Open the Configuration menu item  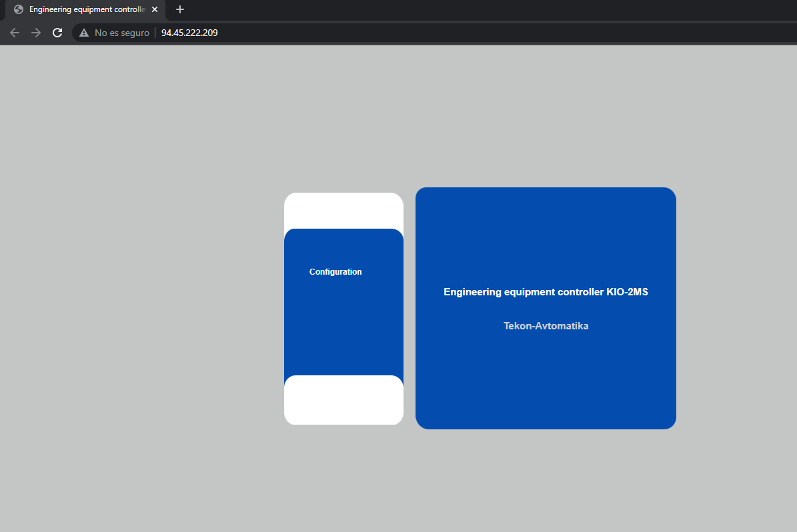point(335,272)
